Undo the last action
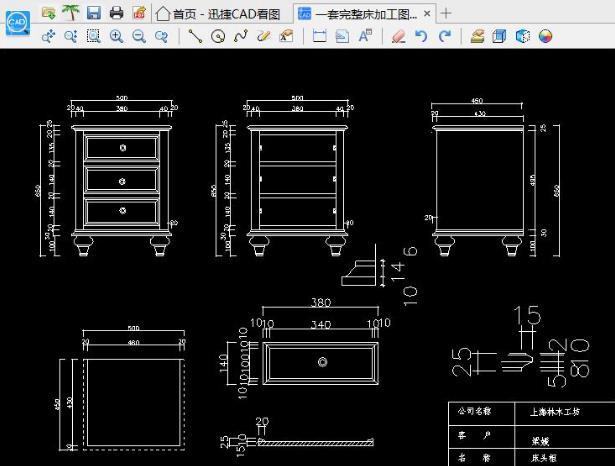This screenshot has width=615, height=466. (x=421, y=36)
